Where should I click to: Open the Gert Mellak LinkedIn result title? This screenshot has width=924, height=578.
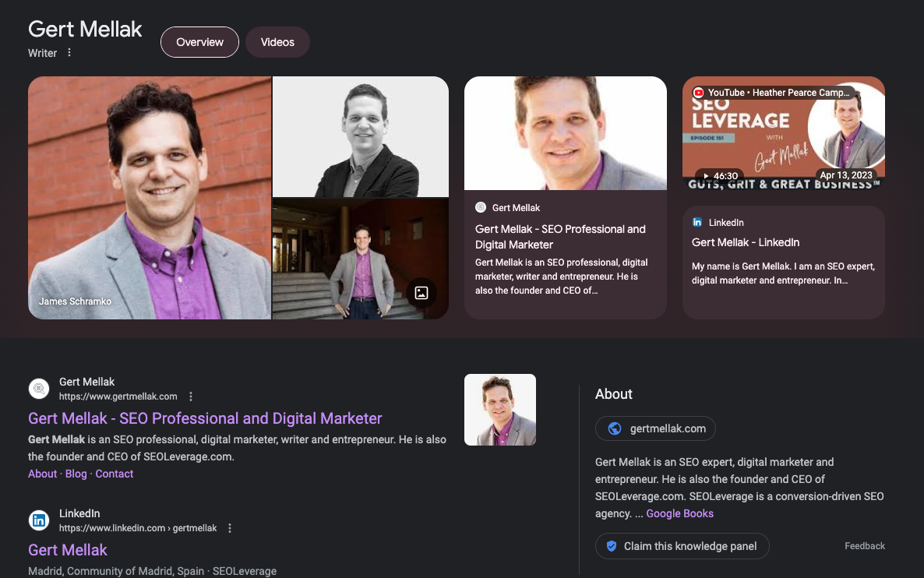tap(68, 550)
